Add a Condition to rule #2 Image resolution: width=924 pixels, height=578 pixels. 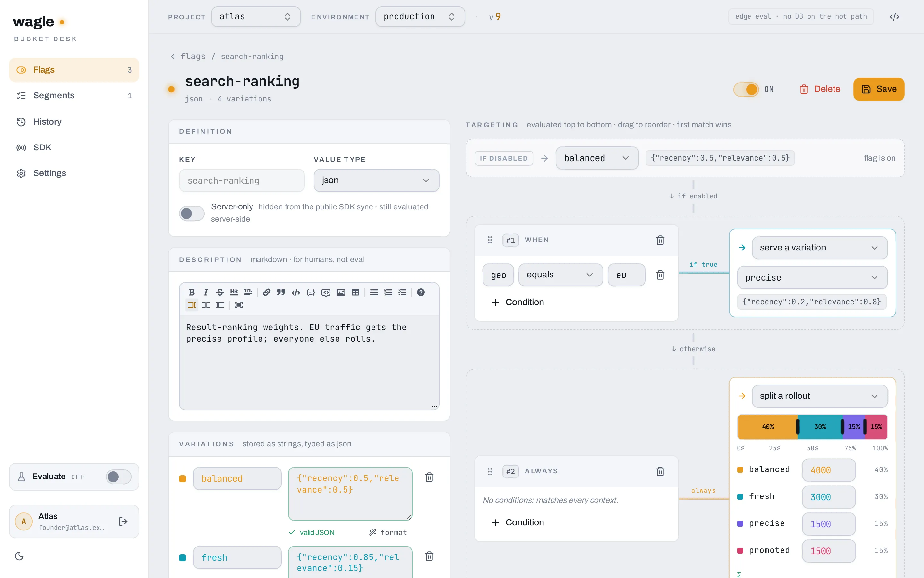tap(518, 522)
